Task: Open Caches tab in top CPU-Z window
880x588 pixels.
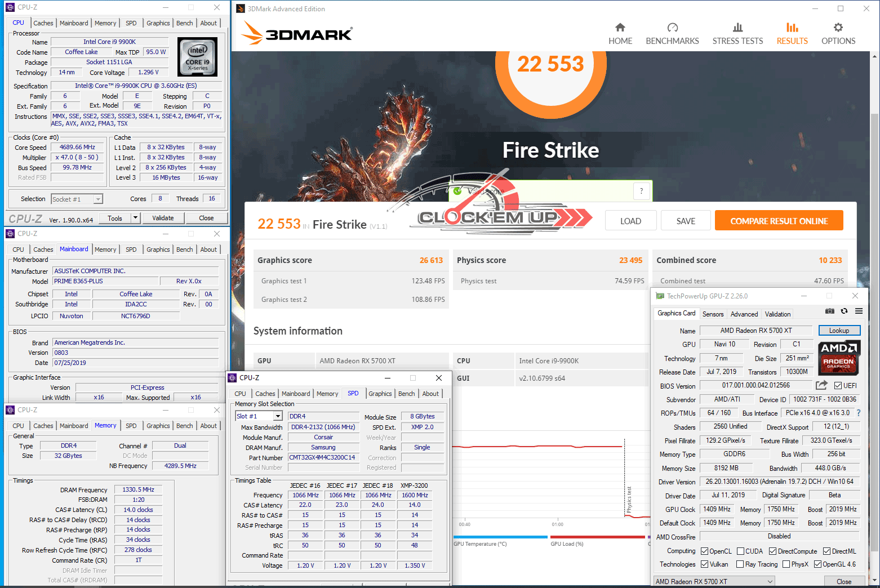Action: coord(43,23)
